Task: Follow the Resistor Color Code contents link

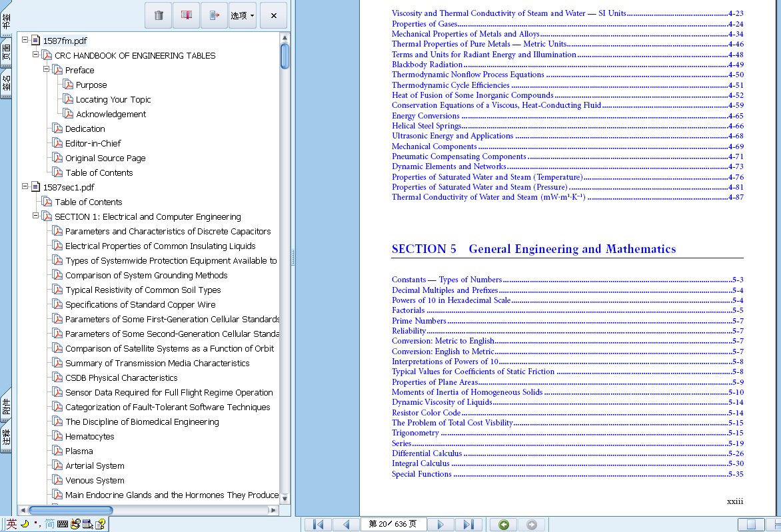Action: [x=567, y=413]
